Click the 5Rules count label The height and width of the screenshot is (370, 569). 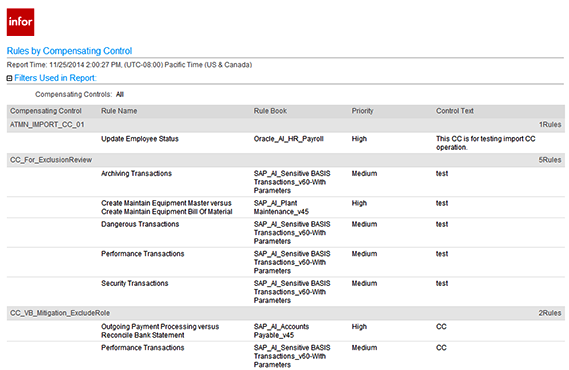550,160
